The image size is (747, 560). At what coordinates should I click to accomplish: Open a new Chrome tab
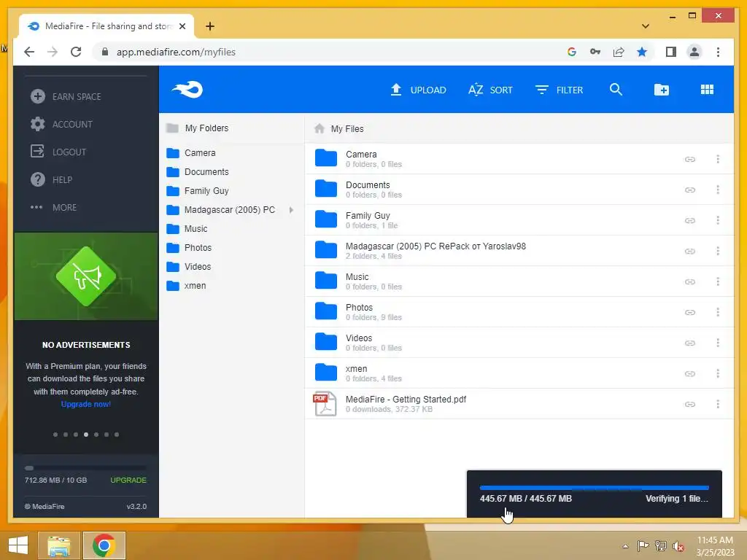[210, 26]
